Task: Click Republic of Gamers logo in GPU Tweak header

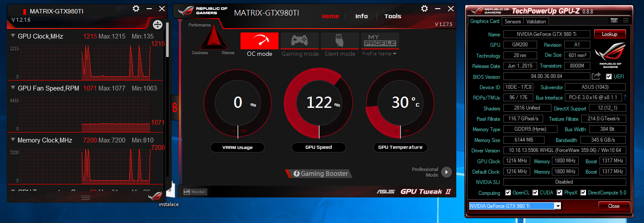Action: [x=202, y=11]
